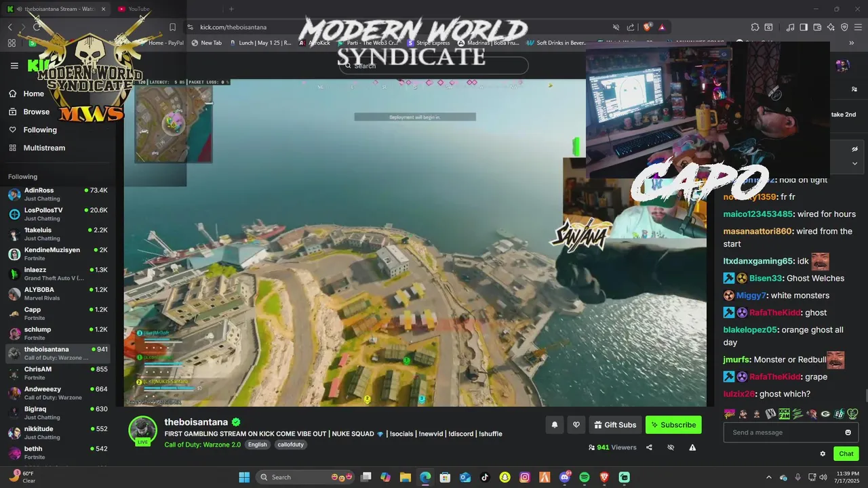Viewport: 868px width, 488px height.
Task: Open inlaezz channel in Following list
Action: click(x=58, y=274)
